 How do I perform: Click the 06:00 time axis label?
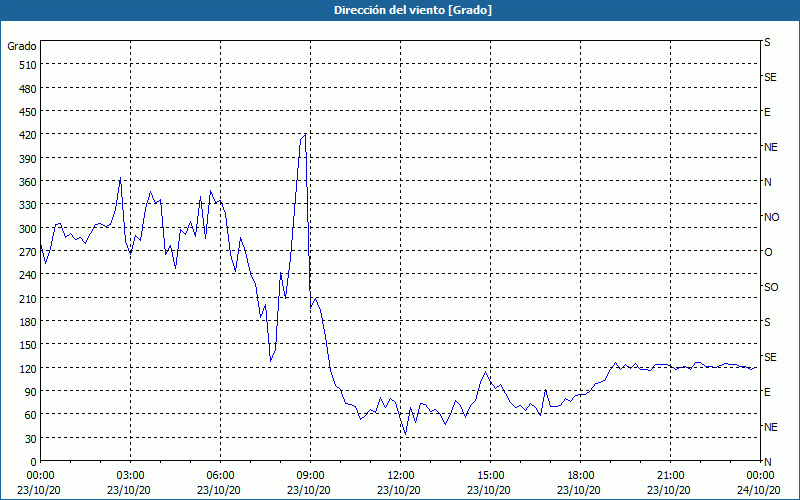220,476
